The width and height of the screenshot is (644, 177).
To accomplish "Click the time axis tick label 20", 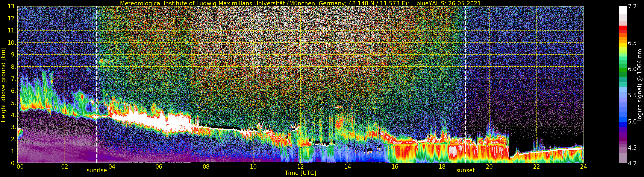I will [x=489, y=167].
